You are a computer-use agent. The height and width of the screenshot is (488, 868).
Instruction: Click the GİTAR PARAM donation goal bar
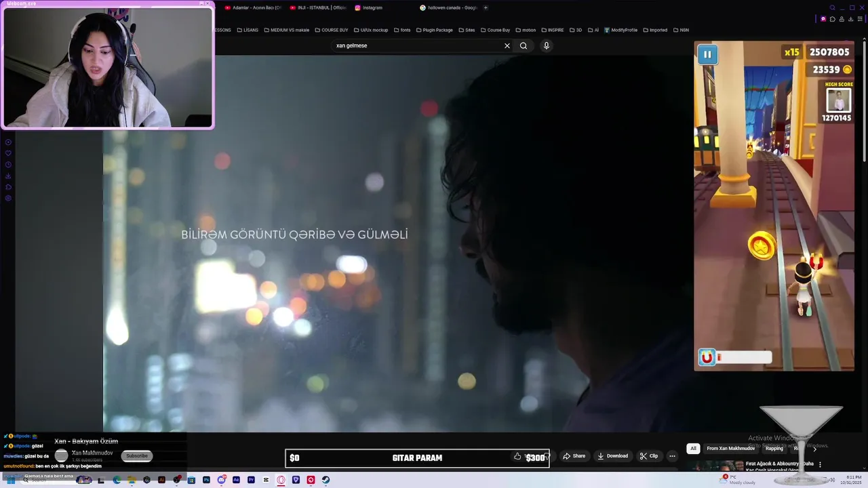(x=417, y=458)
